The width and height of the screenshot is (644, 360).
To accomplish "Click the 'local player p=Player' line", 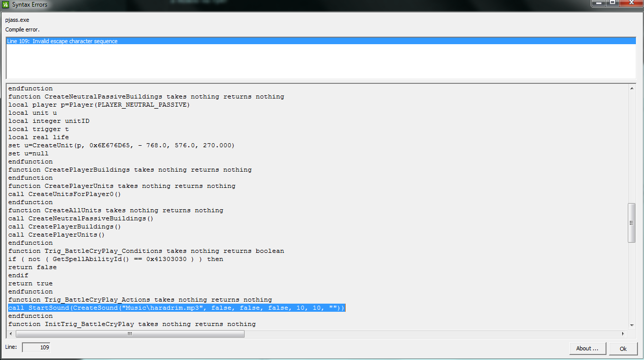I will 99,105.
